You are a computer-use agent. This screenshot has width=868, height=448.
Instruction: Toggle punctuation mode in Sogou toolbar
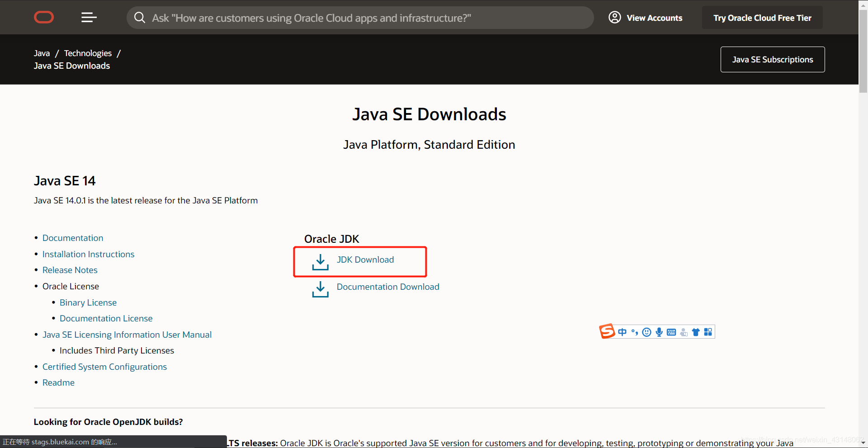click(x=635, y=332)
